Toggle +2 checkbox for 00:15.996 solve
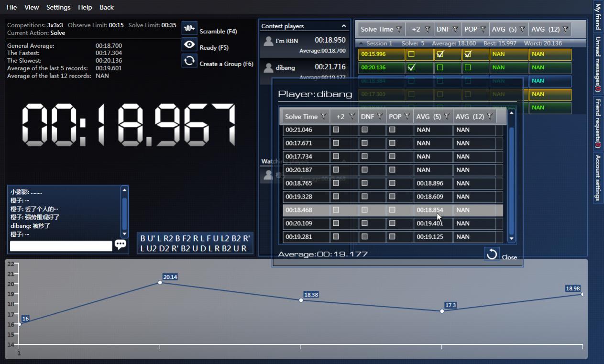 [411, 54]
